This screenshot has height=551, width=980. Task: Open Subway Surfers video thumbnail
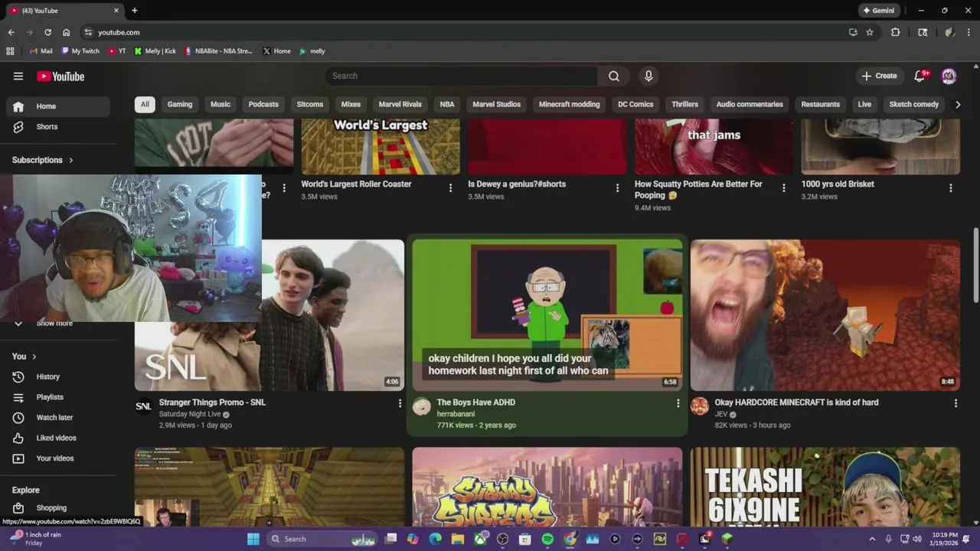pos(547,487)
